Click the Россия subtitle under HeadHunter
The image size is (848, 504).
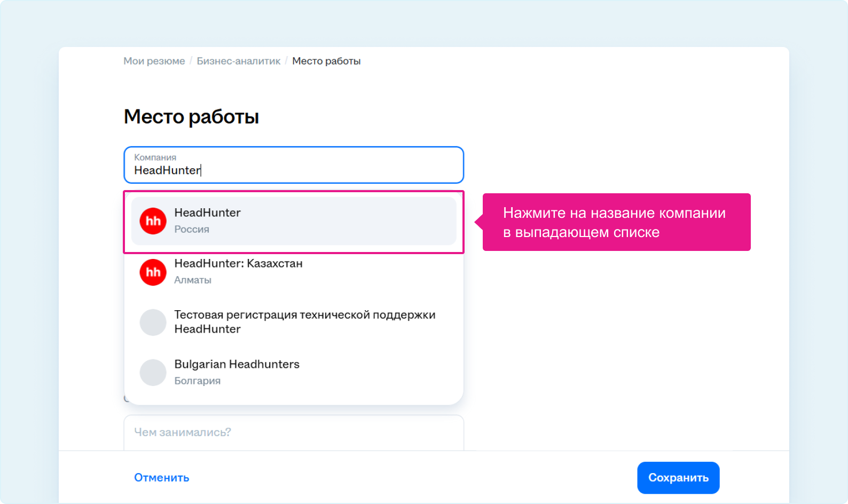pos(192,230)
